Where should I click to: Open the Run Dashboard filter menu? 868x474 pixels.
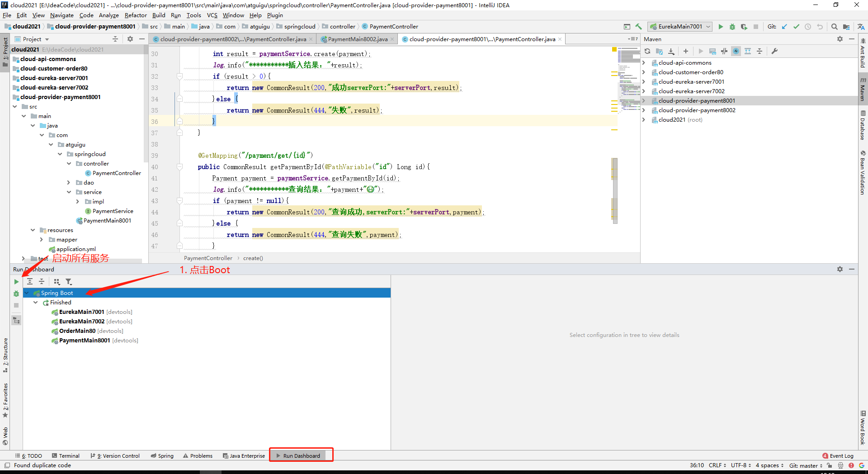point(69,281)
